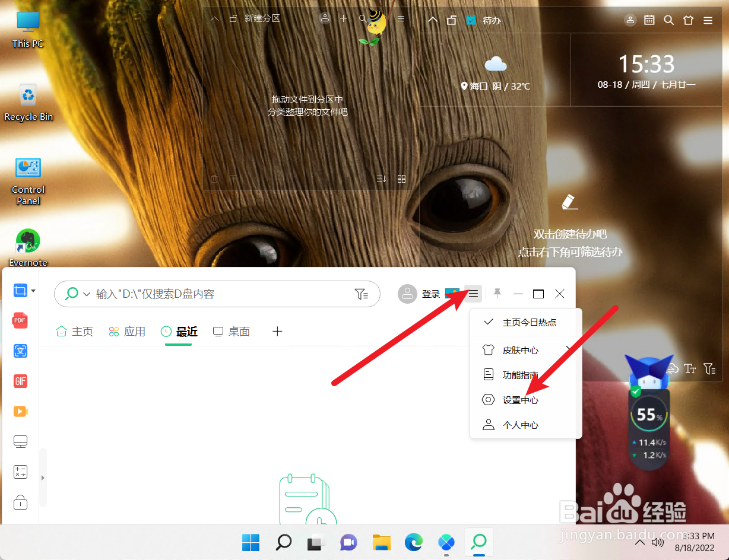
Task: Click the lock icon next to 新建分区
Action: point(233,19)
